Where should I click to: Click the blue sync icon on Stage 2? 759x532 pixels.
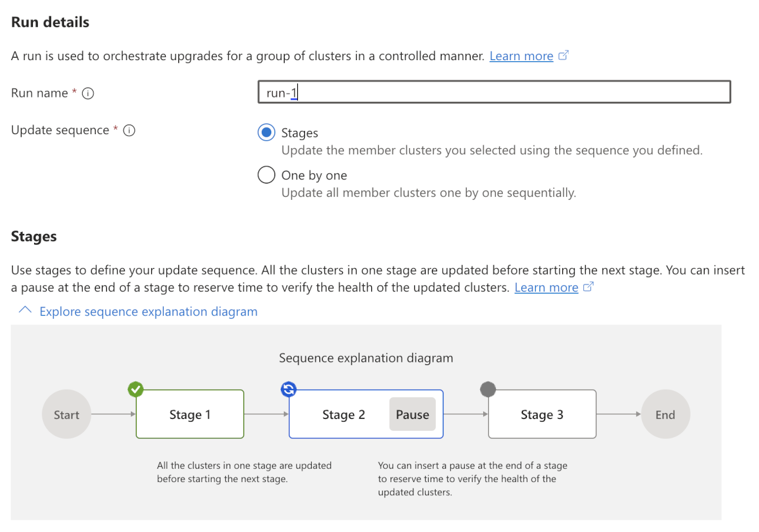288,390
